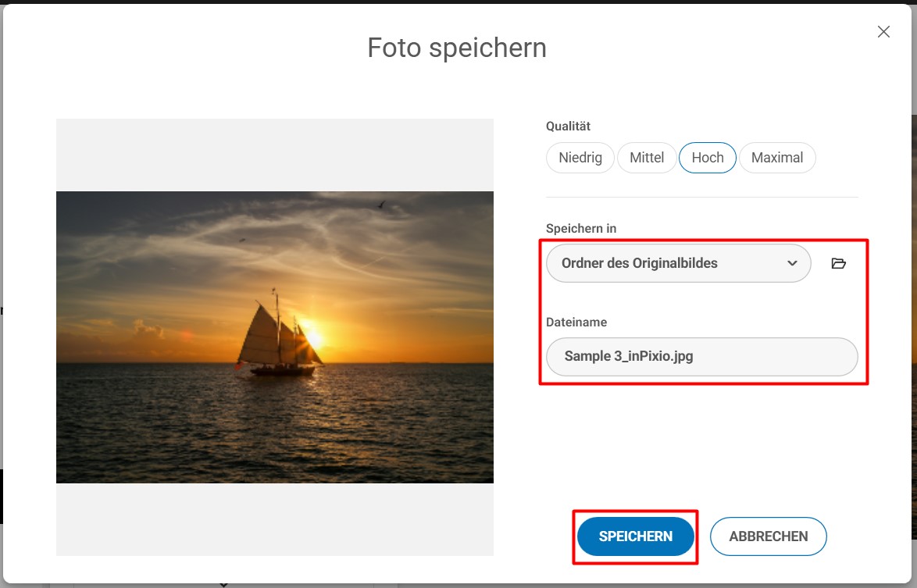Pick a different folder via the dropdown

(x=678, y=263)
